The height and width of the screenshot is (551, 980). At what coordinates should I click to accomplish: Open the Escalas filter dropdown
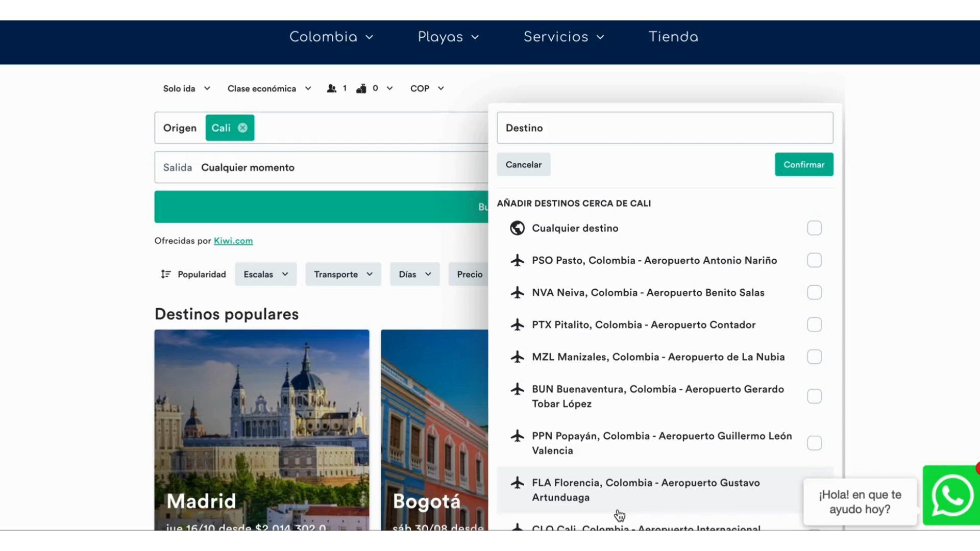click(266, 274)
